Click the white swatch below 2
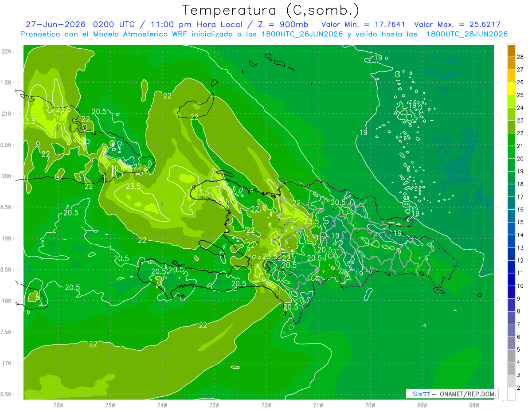This screenshot has width=532, height=411. (x=511, y=394)
